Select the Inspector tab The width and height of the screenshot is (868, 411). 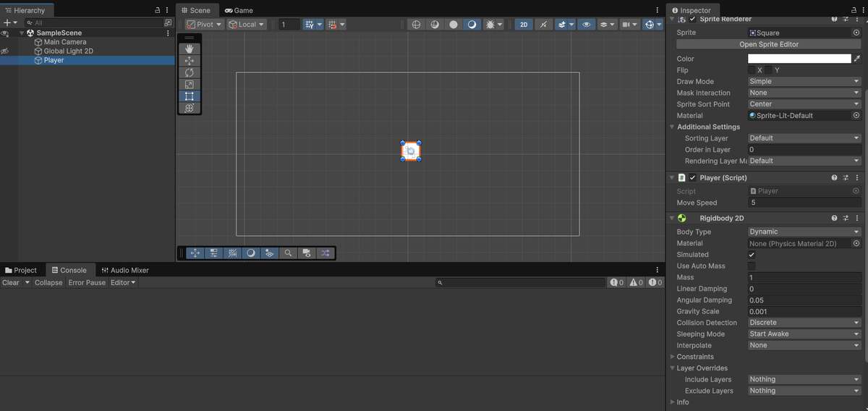[692, 10]
